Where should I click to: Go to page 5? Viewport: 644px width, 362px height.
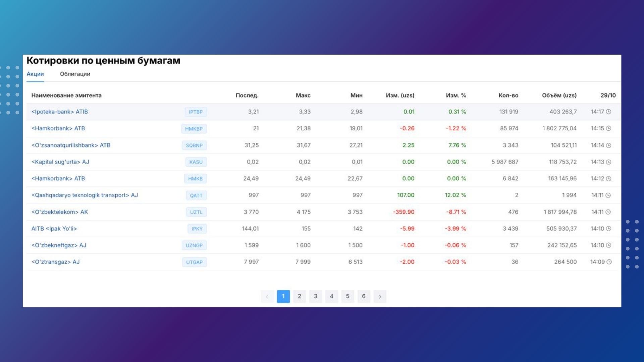point(348,296)
